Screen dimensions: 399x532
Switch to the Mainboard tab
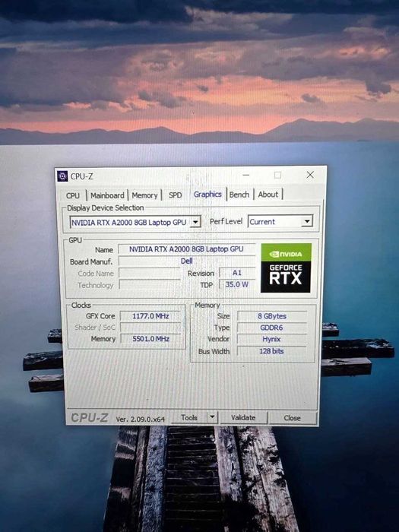[107, 195]
